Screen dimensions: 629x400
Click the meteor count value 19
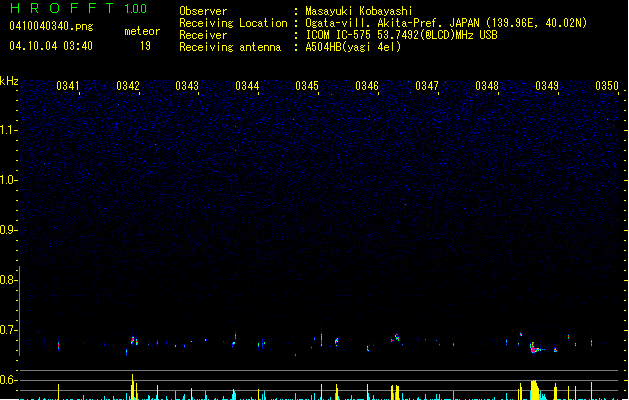(145, 46)
